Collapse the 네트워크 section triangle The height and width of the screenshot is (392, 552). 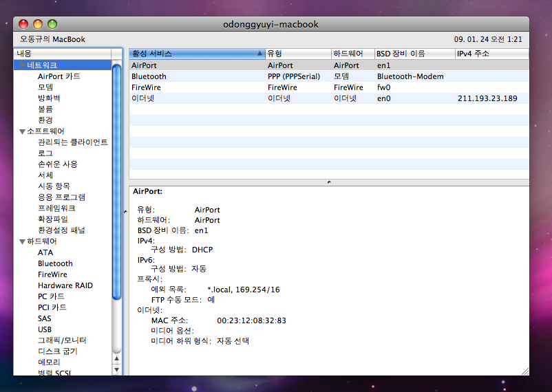point(22,65)
